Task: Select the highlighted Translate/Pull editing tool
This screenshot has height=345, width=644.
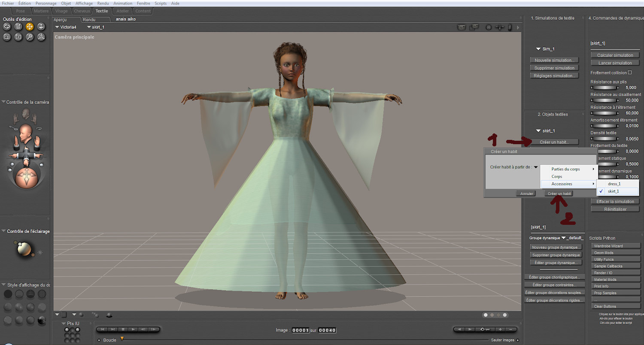Action: click(30, 27)
